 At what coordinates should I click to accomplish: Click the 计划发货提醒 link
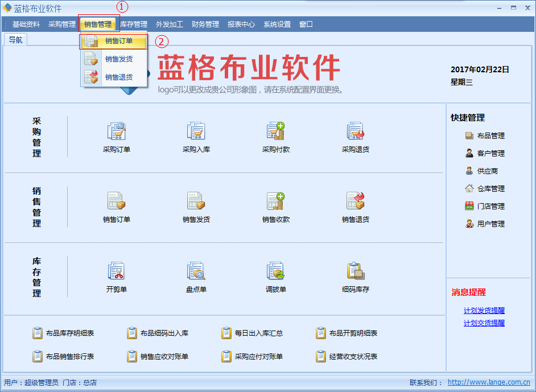[x=484, y=311]
